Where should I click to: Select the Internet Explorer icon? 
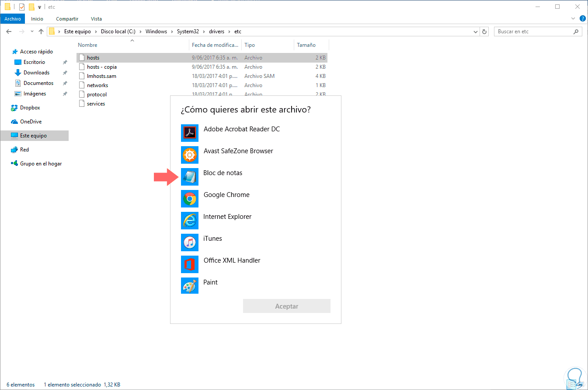coord(190,221)
